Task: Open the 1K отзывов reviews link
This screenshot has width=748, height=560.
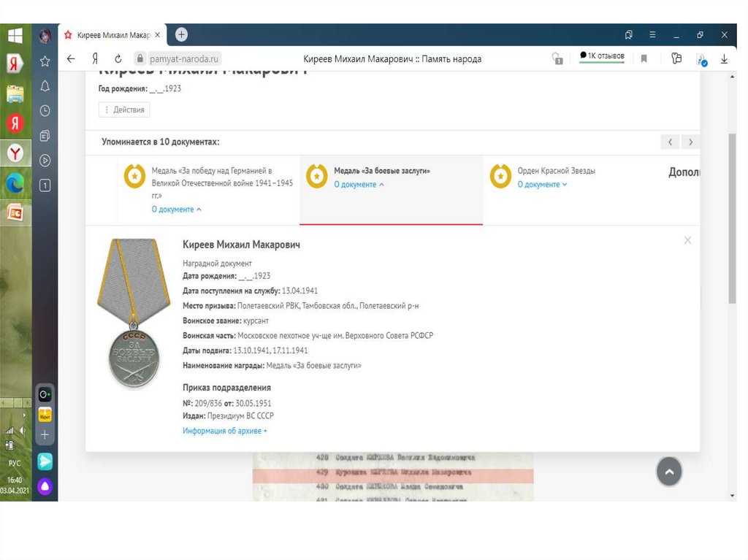Action: tap(601, 55)
